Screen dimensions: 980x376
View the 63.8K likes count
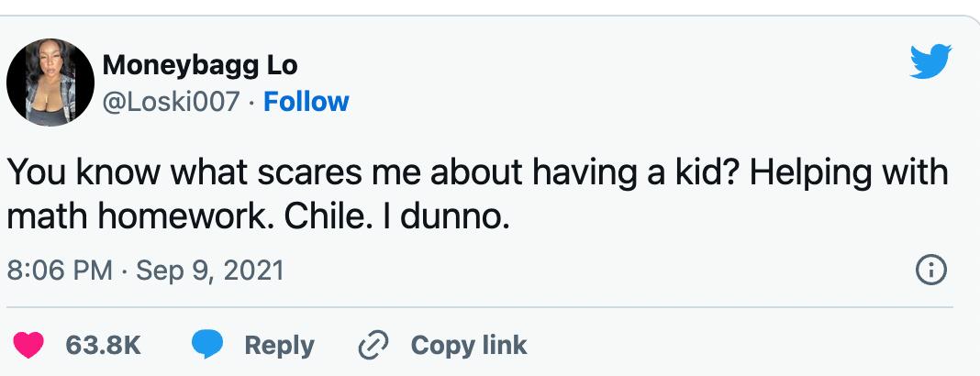click(x=103, y=345)
